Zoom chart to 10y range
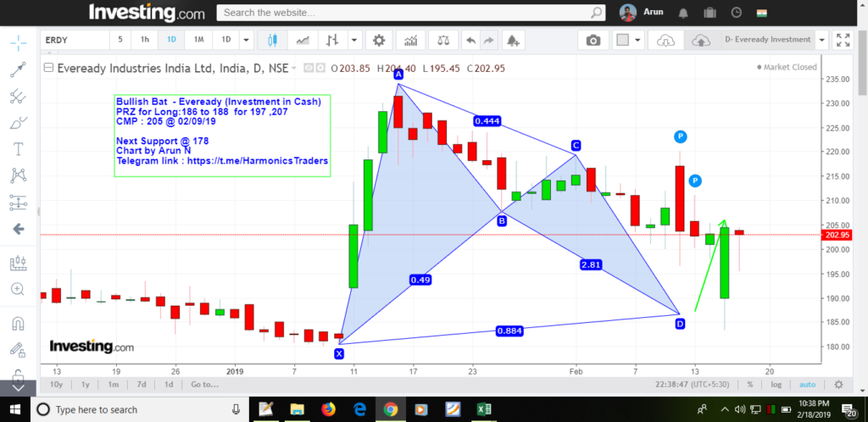The width and height of the screenshot is (868, 422). (x=56, y=385)
